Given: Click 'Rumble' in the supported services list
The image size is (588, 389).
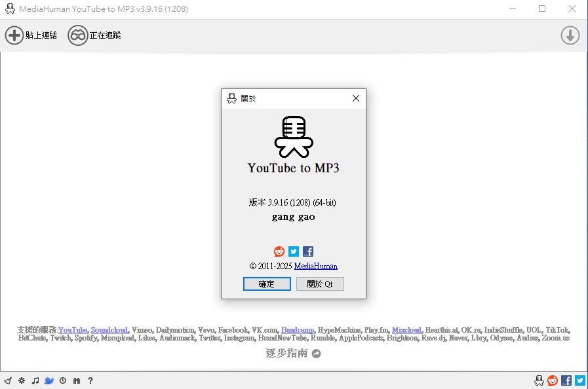Looking at the screenshot, I should pos(323,338).
